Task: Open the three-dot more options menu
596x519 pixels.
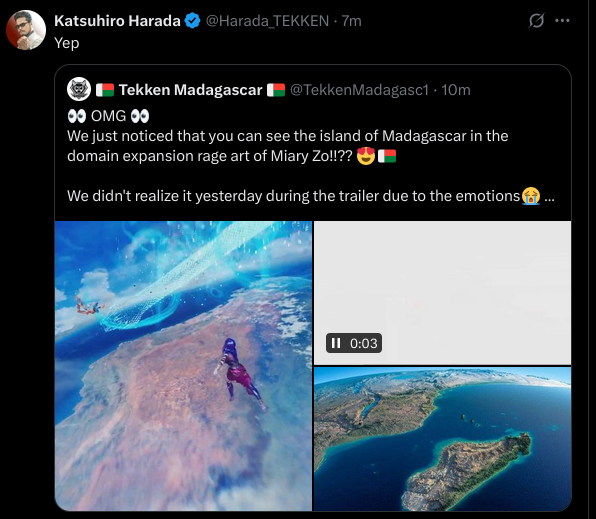Action: [x=562, y=21]
